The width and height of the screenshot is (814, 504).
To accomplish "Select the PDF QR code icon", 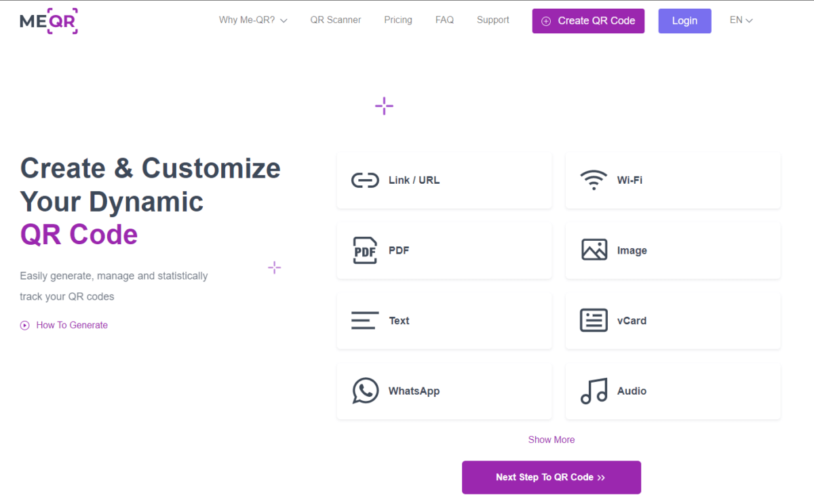I will pyautogui.click(x=365, y=250).
